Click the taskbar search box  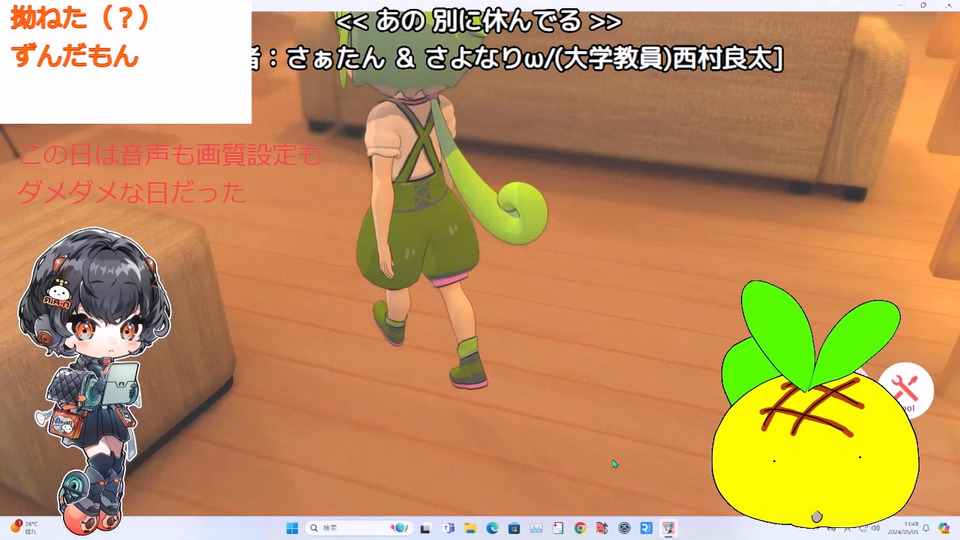click(x=359, y=528)
